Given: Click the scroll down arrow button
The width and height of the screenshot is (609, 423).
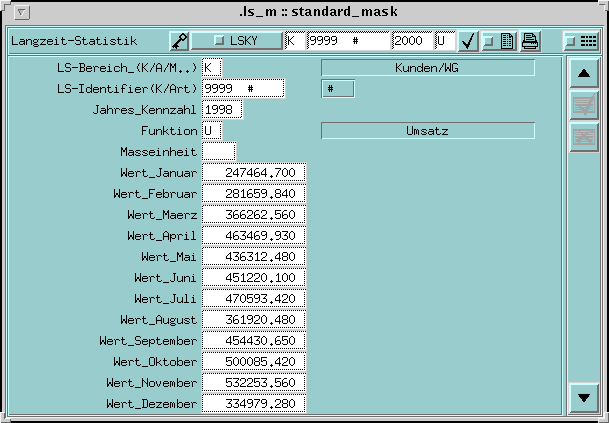Looking at the screenshot, I should point(582,397).
